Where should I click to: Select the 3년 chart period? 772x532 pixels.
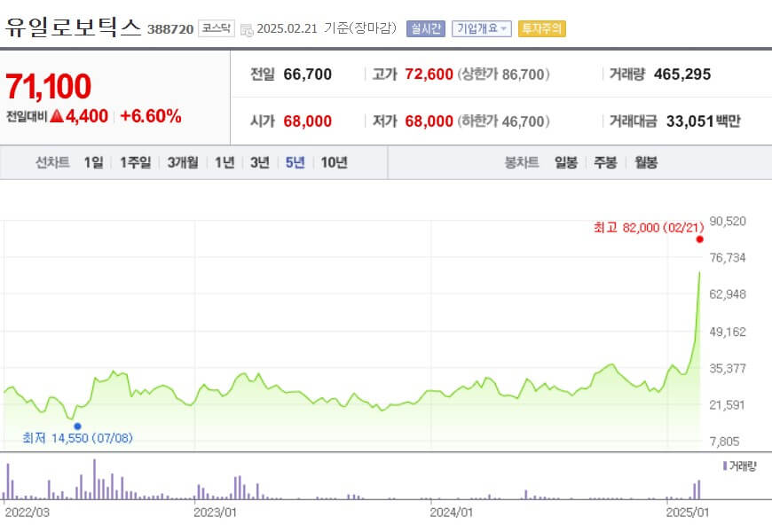tap(257, 163)
